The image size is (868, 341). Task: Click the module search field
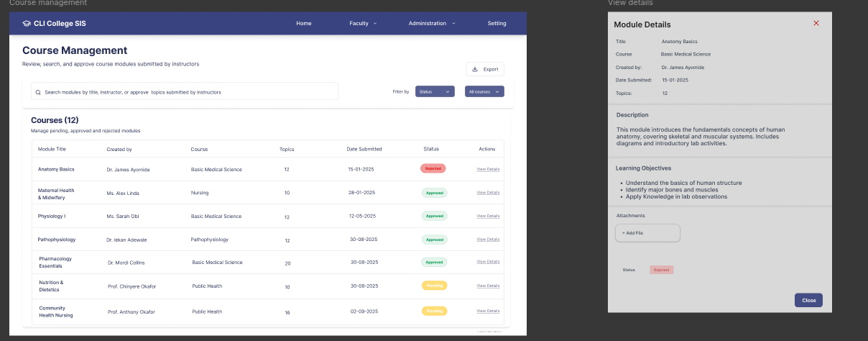click(x=187, y=92)
